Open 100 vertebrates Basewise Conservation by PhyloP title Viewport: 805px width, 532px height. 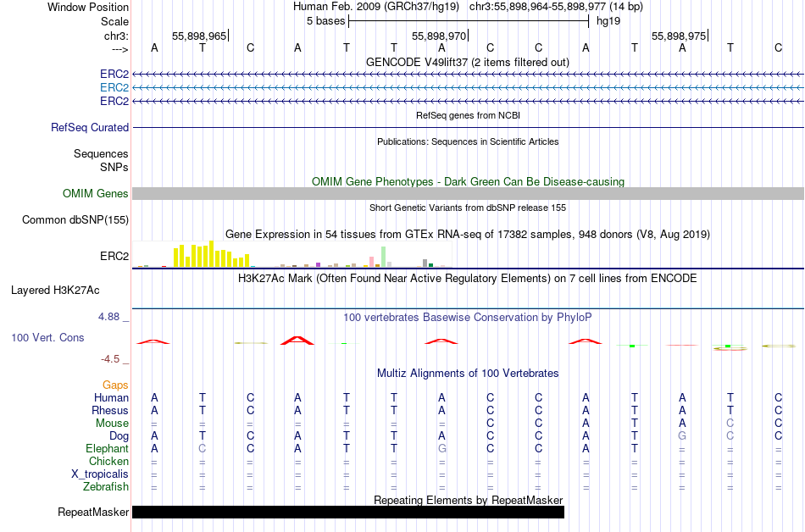point(468,318)
